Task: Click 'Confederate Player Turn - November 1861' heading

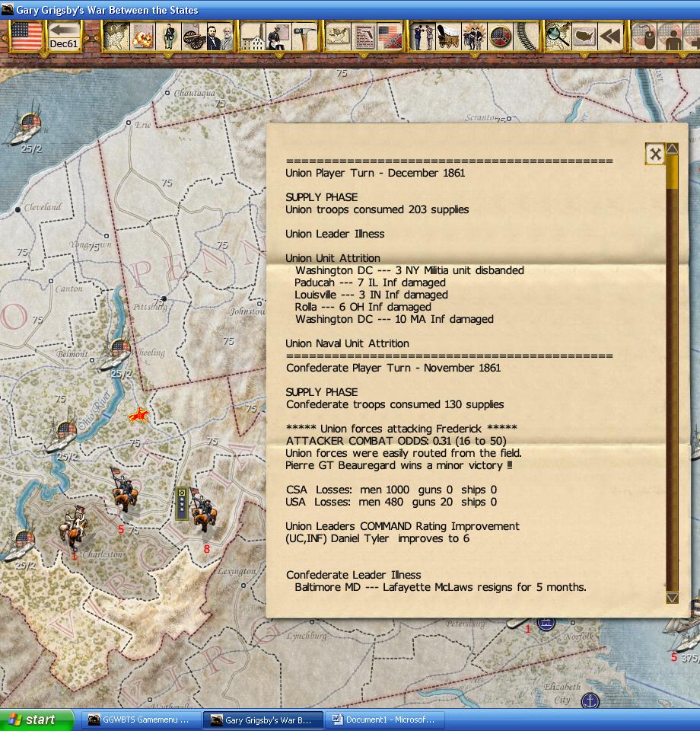Action: pos(393,368)
